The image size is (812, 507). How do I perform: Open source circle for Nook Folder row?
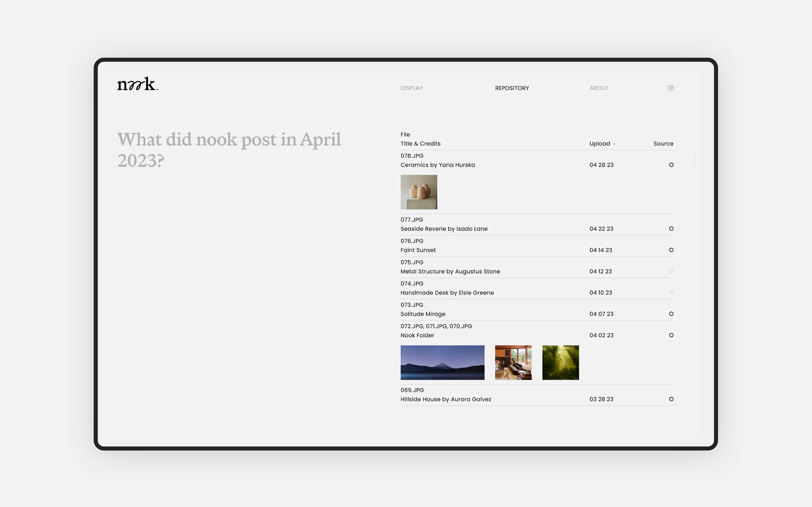(x=671, y=335)
